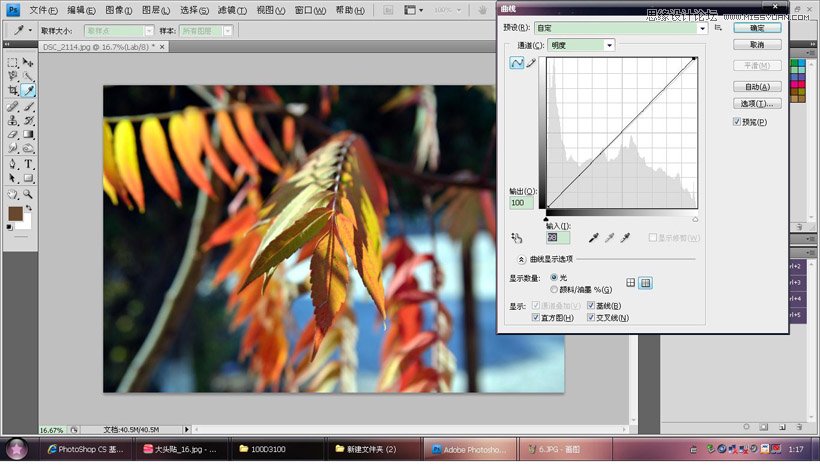Click the 输入(I) input value field
This screenshot has height=467, width=820.
(x=557, y=238)
